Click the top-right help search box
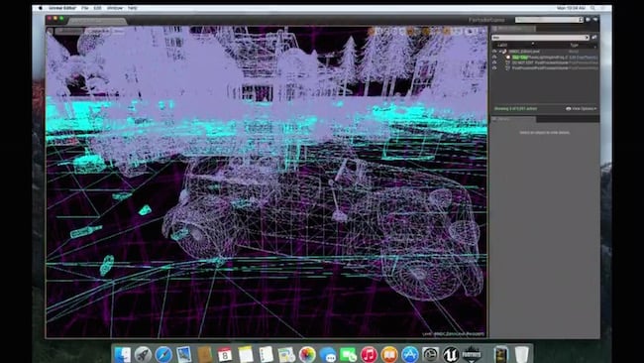644x363 pixels. (x=550, y=19)
